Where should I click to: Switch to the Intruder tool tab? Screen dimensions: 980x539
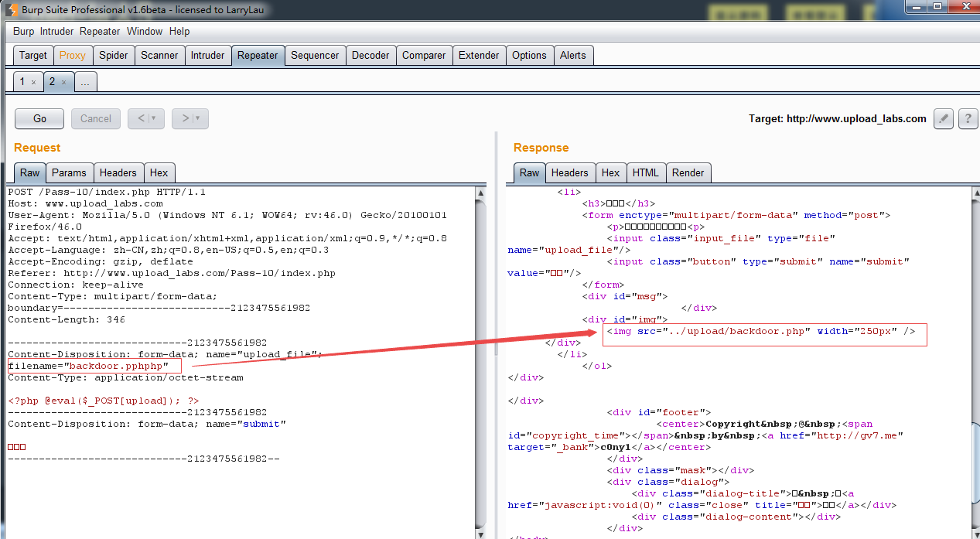click(208, 56)
